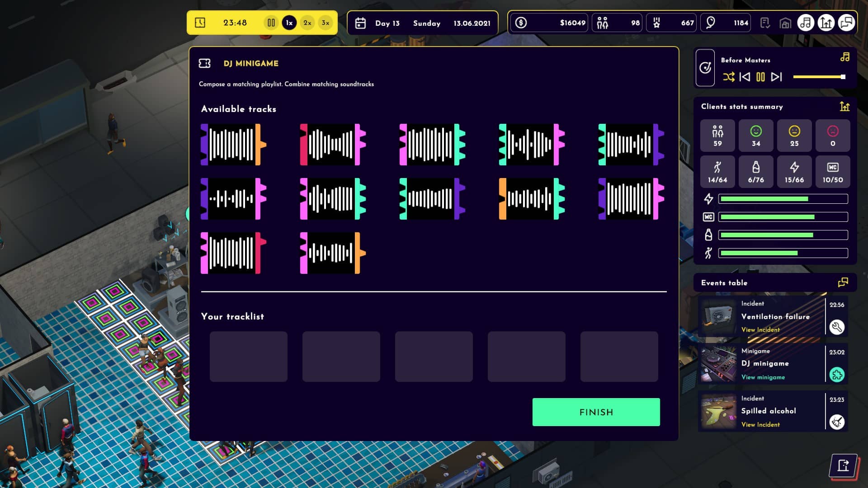The width and height of the screenshot is (868, 488).
Task: Click the first empty tracklist slot
Action: 249,357
